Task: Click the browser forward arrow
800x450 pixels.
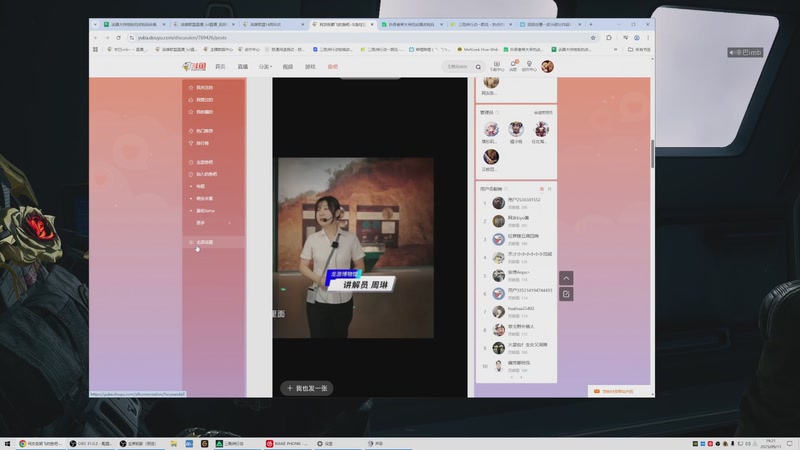Action: pyautogui.click(x=107, y=38)
